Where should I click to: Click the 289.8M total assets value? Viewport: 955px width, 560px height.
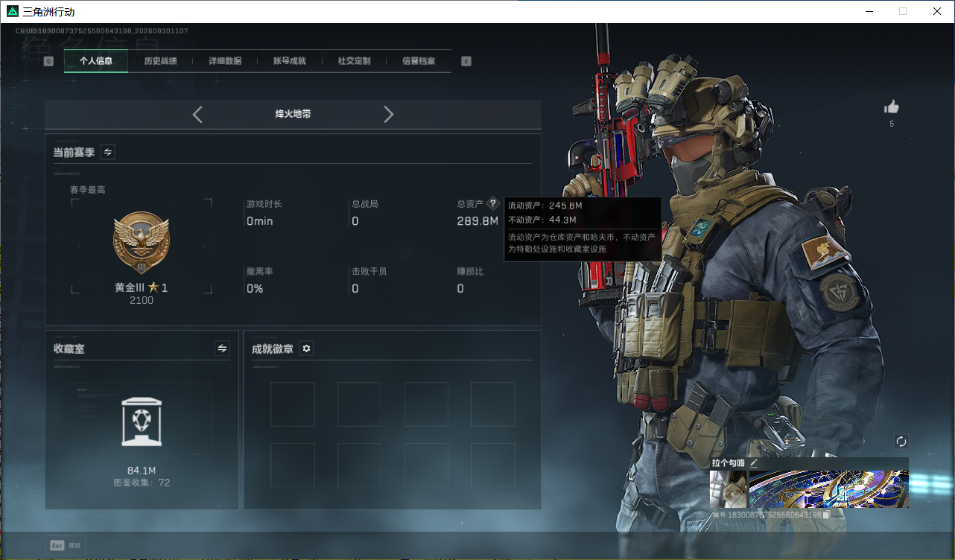pos(477,221)
